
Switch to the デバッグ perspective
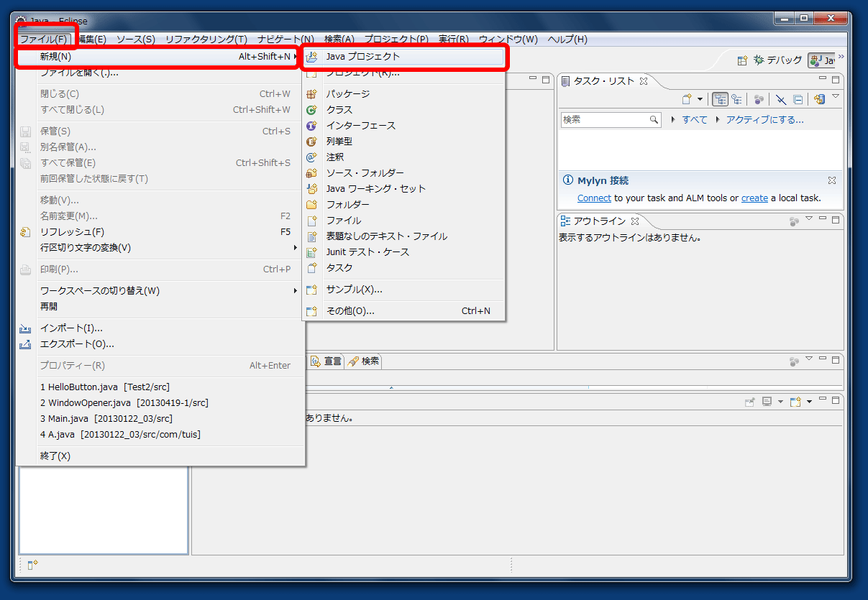pos(777,60)
